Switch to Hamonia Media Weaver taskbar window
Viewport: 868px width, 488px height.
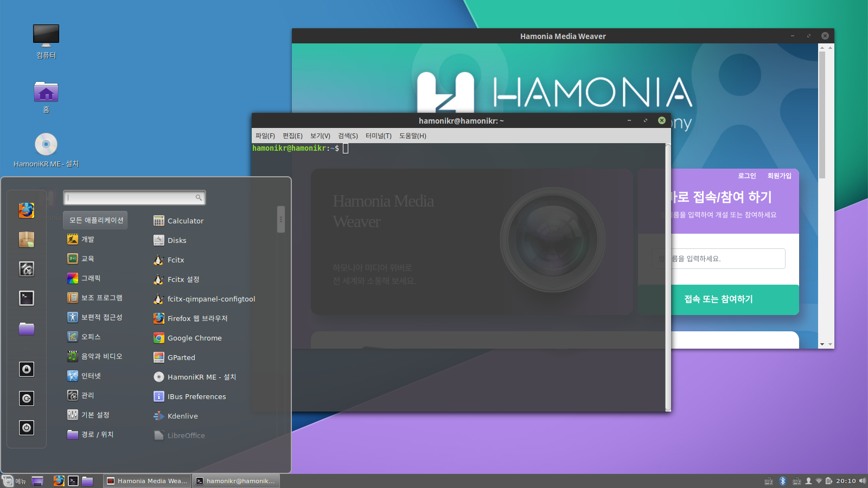tap(148, 481)
